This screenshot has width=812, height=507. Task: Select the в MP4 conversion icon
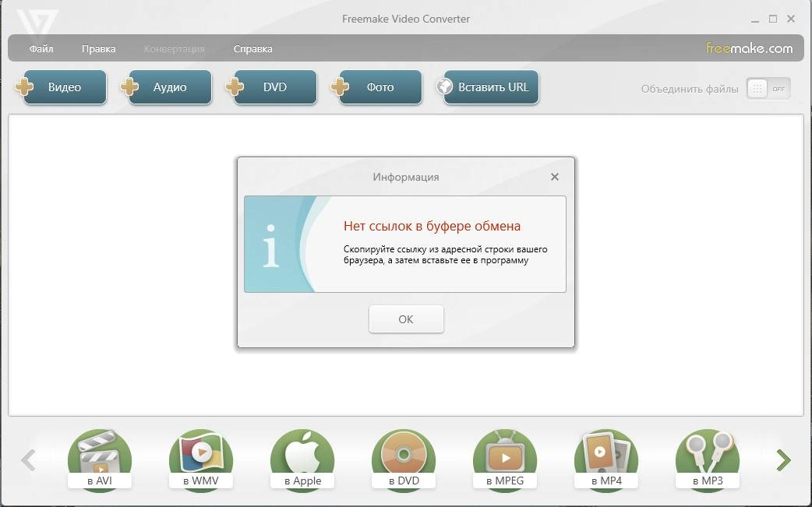coord(606,459)
